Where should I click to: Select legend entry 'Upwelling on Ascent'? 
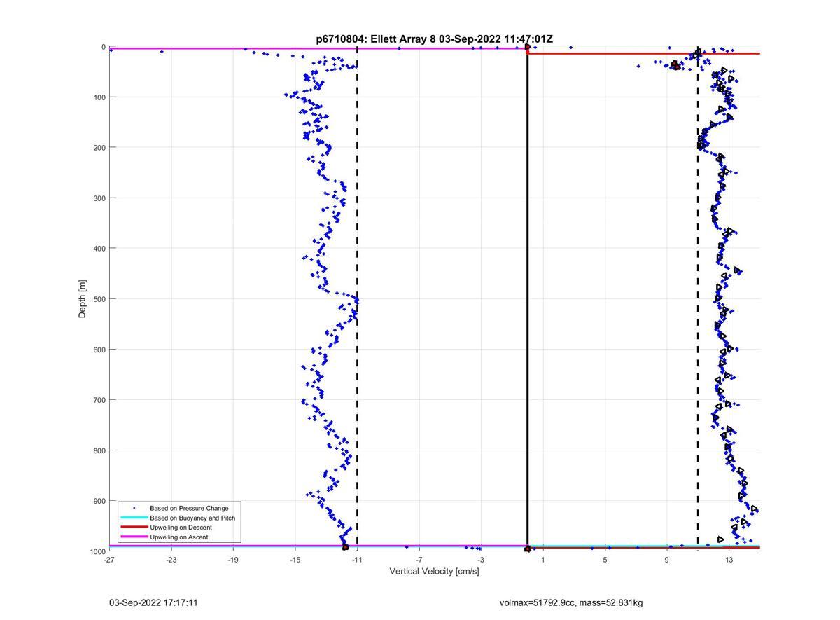point(178,537)
